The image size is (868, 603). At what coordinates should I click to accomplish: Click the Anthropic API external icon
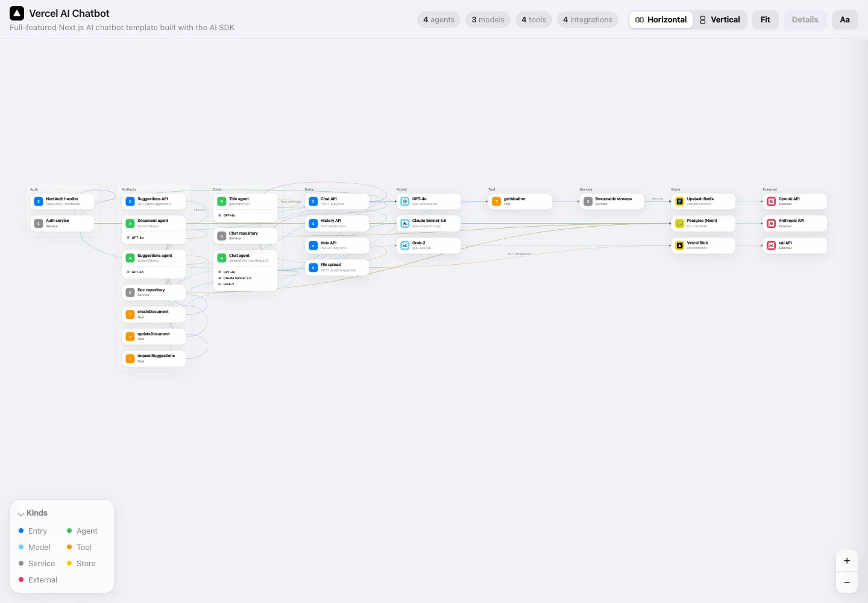coord(772,223)
